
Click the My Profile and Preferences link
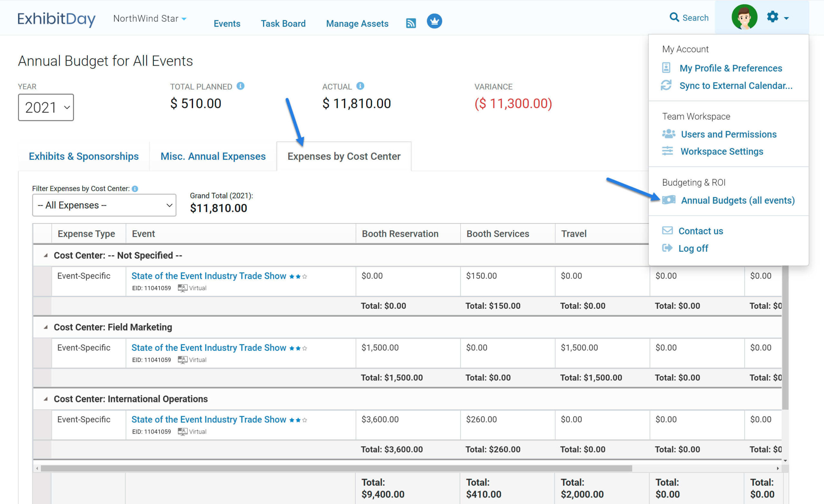tap(731, 68)
